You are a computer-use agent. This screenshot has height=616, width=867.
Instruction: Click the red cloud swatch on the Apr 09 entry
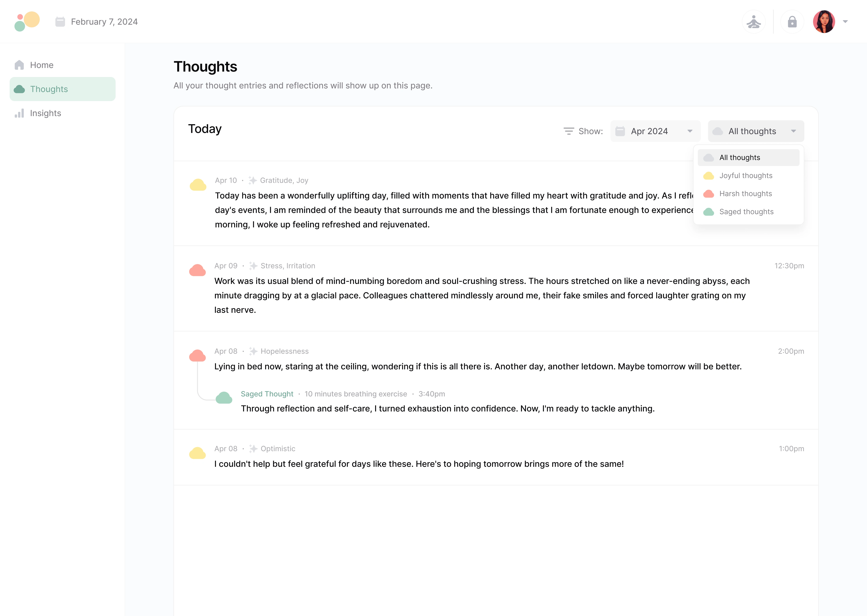(x=197, y=270)
